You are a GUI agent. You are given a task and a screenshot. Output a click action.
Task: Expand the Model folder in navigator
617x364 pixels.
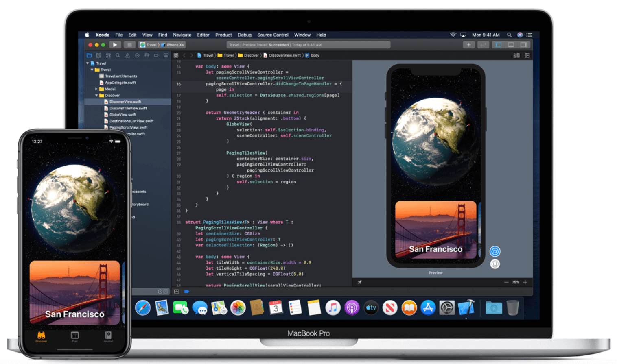pyautogui.click(x=96, y=89)
